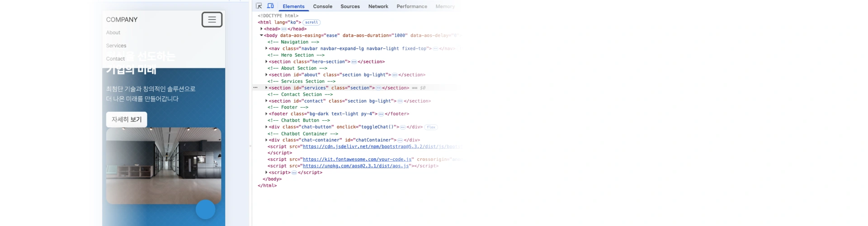Select the <!DOCTYPE html> line

(278, 16)
